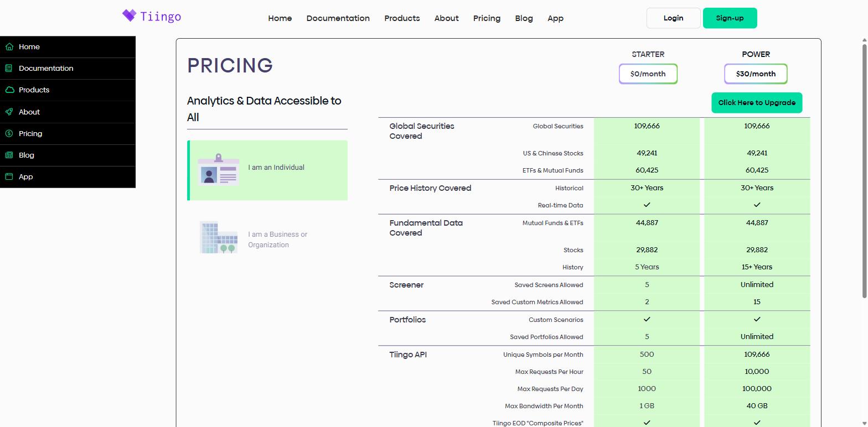Open About in the top navigation
The height and width of the screenshot is (427, 868).
(447, 18)
